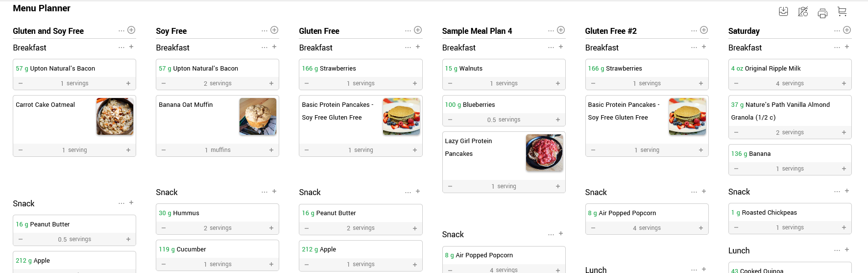The width and height of the screenshot is (868, 273).
Task: Open the Carrot Cake Oatmeal photo
Action: (115, 116)
